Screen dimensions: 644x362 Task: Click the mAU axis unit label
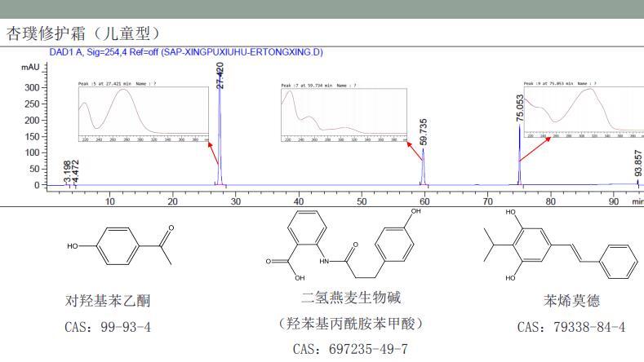coord(30,68)
